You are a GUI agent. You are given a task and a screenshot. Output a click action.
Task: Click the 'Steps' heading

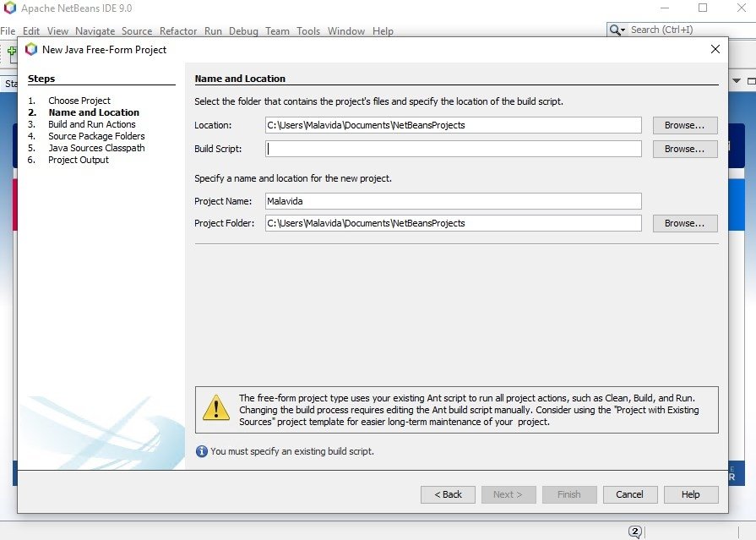pos(41,79)
